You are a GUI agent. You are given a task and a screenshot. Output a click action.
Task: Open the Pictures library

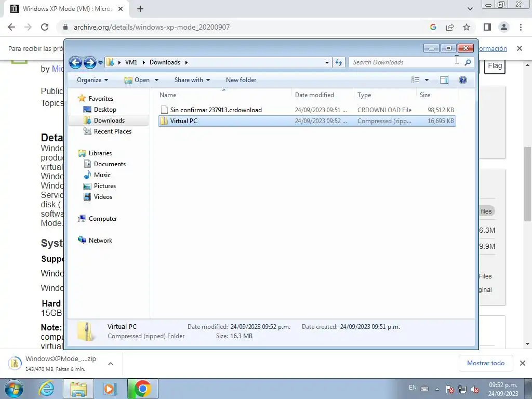coord(105,186)
